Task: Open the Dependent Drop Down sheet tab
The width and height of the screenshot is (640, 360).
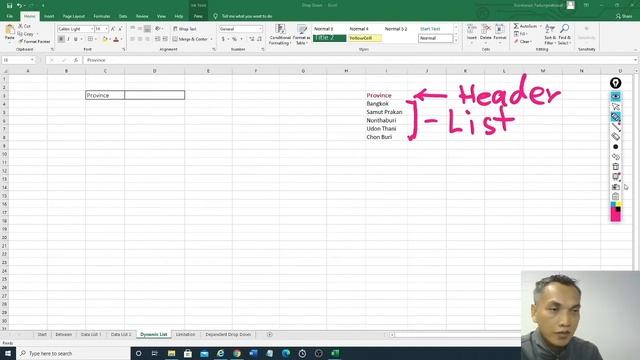Action: click(228, 334)
